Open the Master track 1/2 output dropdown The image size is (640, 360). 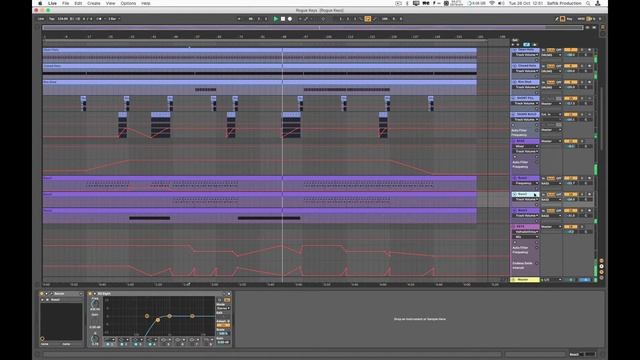551,280
